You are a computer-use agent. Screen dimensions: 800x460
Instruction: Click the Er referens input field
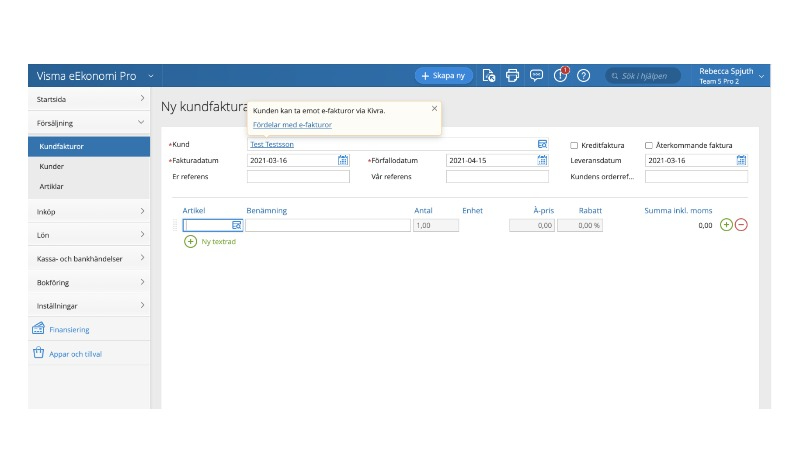click(298, 176)
